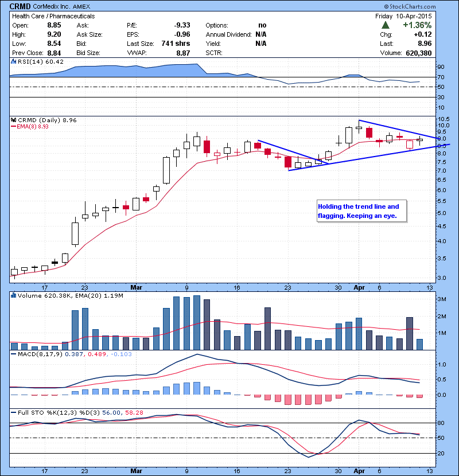Click the MACD 1.0 axis label
The width and height of the screenshot is (459, 476).
click(442, 364)
